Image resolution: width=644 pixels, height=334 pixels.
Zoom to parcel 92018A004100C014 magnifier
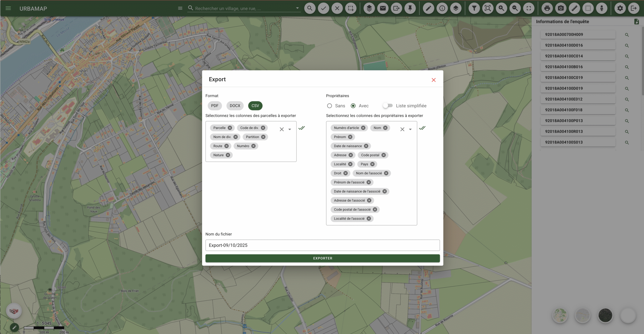627,56
